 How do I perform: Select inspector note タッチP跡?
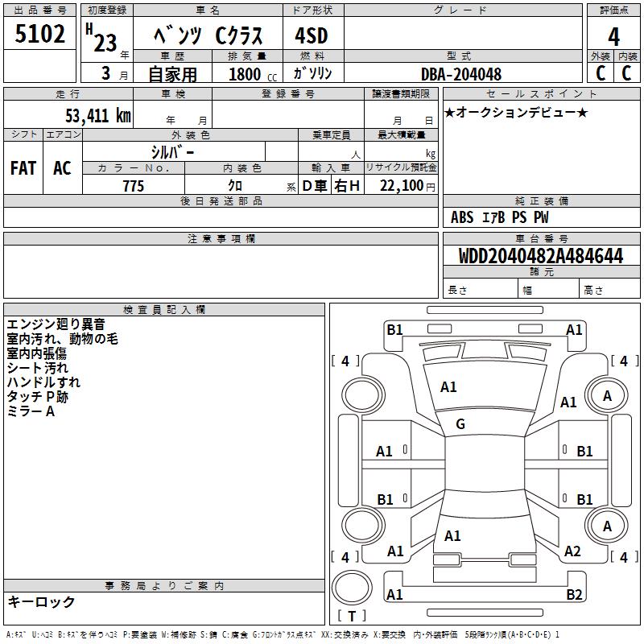(37, 396)
